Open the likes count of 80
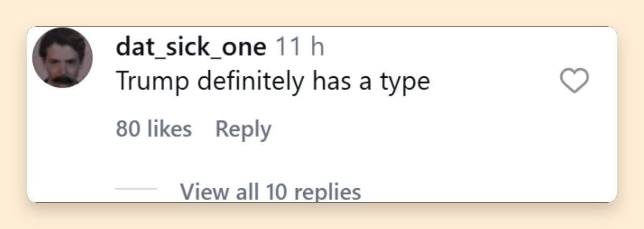The width and height of the screenshot is (644, 229). pos(154,129)
